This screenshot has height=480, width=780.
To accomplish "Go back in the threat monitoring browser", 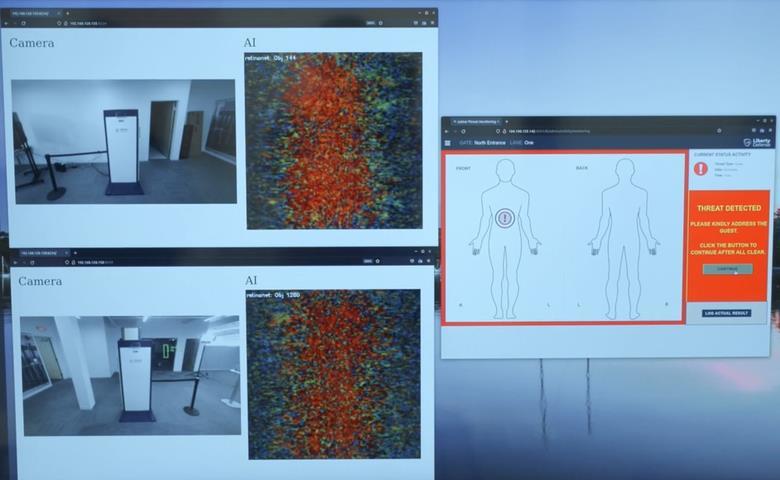I will click(449, 131).
